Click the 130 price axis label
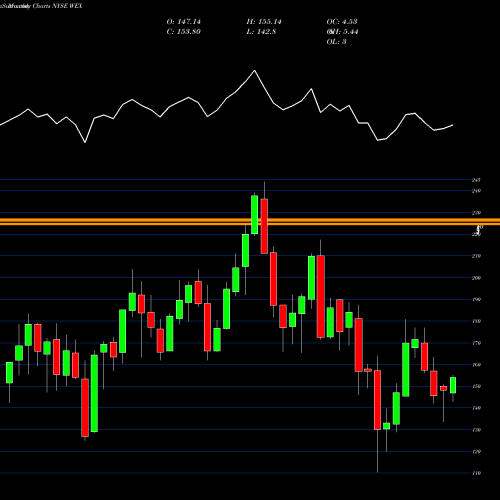The height and width of the screenshot is (500, 500). click(476, 430)
